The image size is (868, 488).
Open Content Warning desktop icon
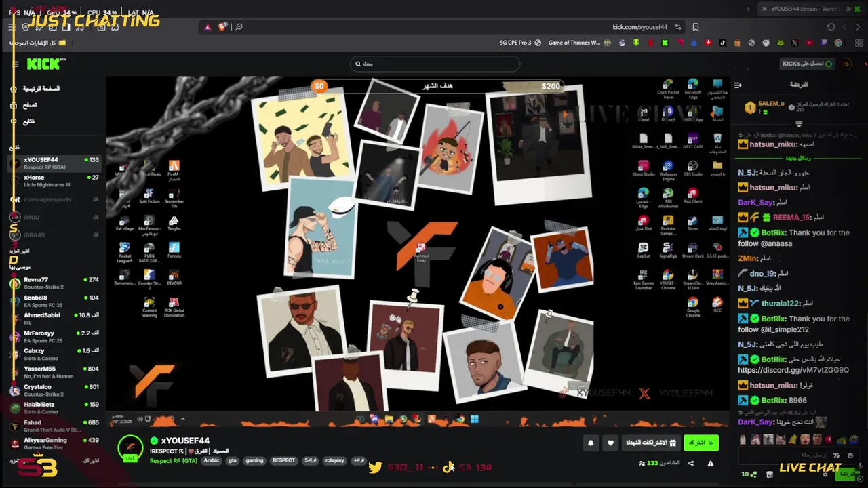(150, 307)
